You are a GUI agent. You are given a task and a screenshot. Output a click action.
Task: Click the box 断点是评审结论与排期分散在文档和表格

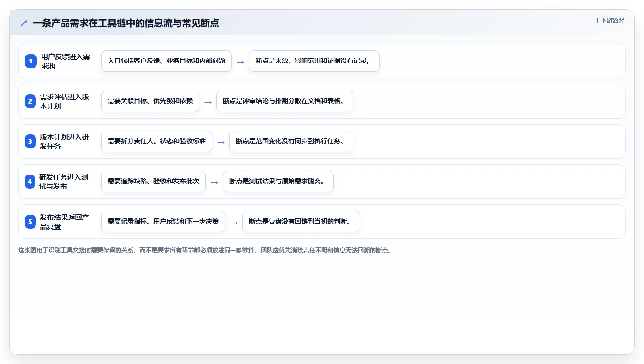tap(285, 101)
